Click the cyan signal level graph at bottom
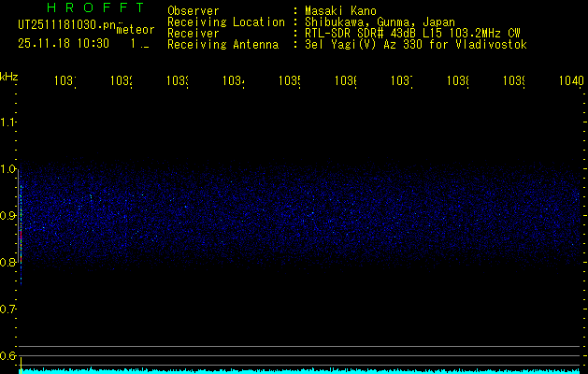The image size is (588, 374). coord(299,370)
